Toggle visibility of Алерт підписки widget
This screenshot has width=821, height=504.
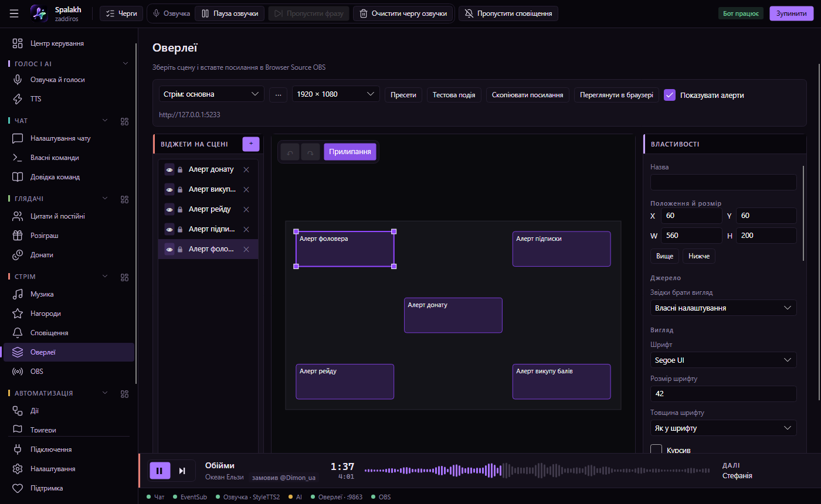click(x=169, y=229)
